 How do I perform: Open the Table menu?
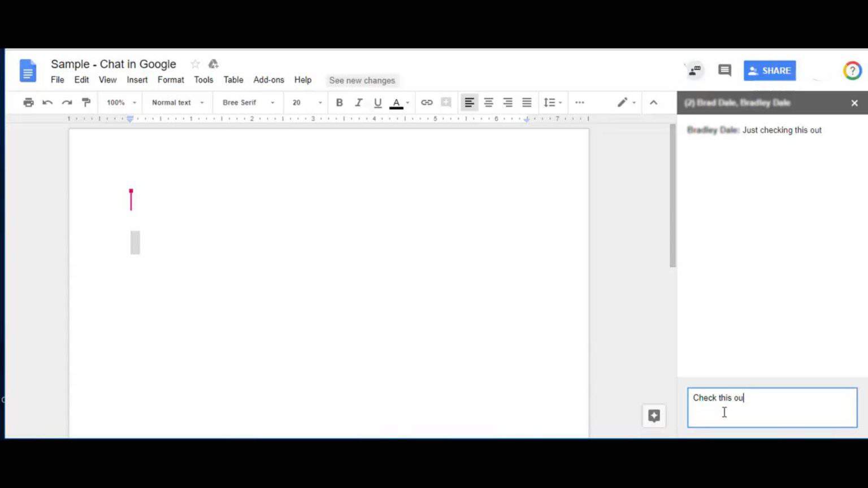coord(233,80)
